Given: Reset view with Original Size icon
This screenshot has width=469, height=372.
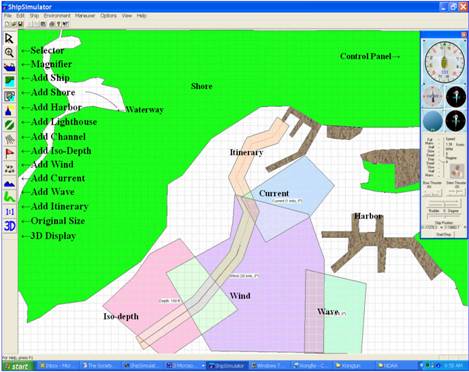Looking at the screenshot, I should 9,212.
